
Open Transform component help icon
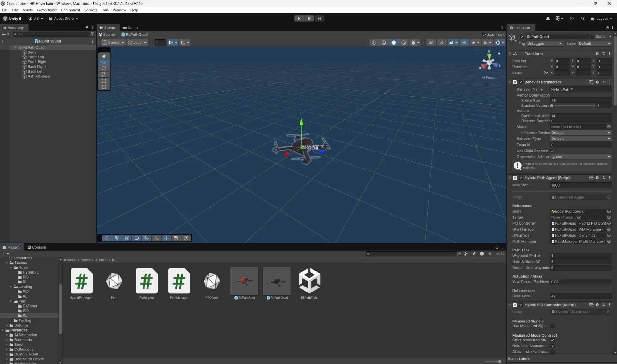click(x=597, y=54)
